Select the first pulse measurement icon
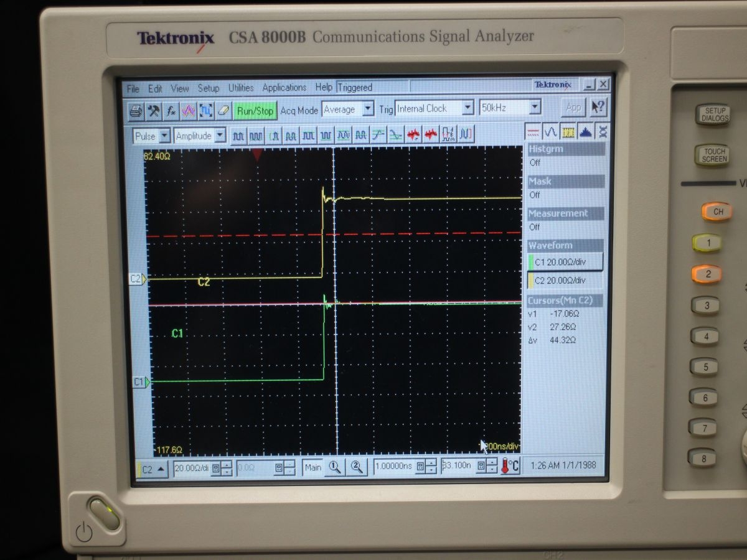This screenshot has height=560, width=747. click(239, 135)
